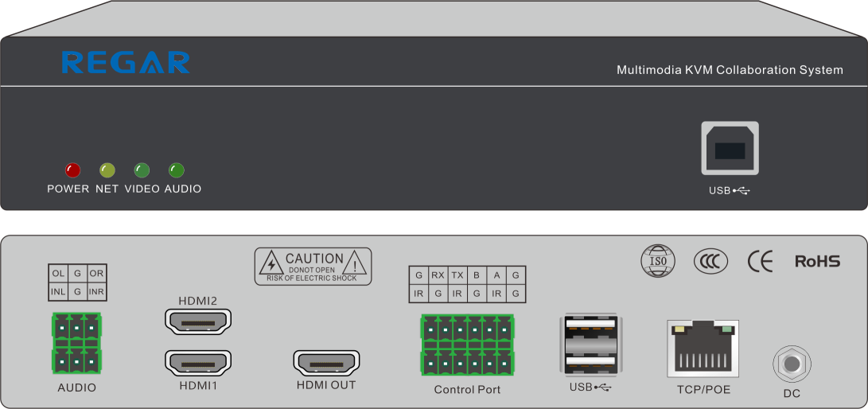
Task: Click the yellow NET indicator LED
Action: coord(107,170)
